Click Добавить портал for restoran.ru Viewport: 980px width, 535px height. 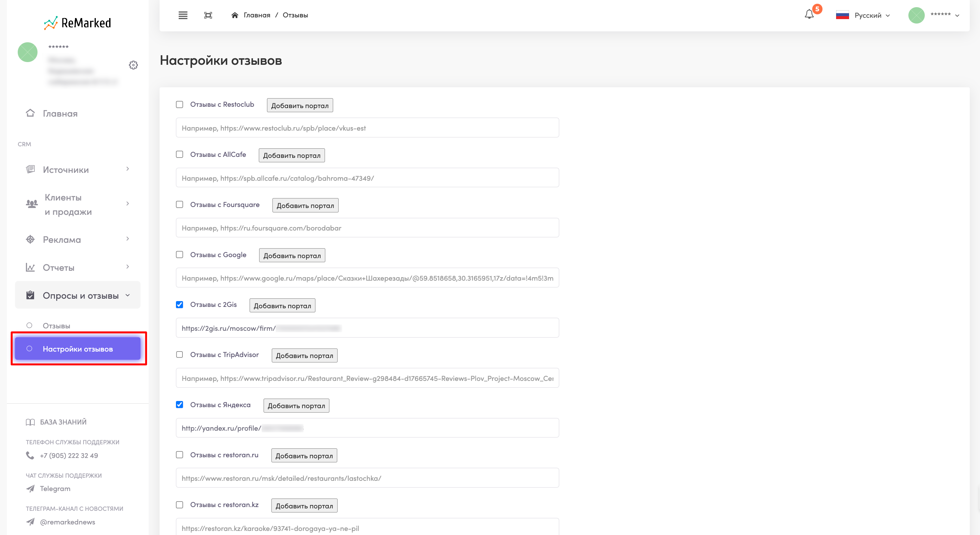point(304,456)
